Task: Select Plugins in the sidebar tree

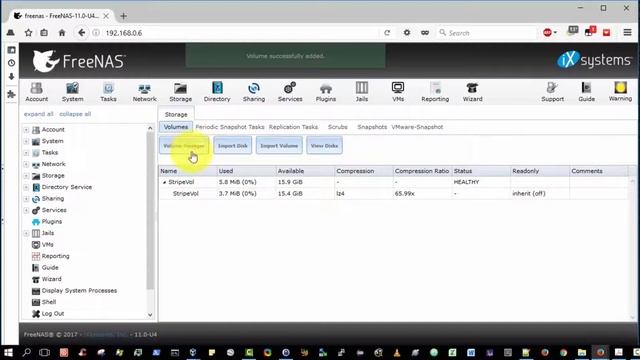Action: coord(51,222)
